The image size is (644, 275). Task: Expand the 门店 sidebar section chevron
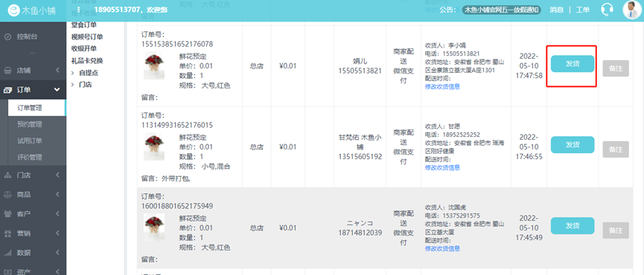(57, 175)
